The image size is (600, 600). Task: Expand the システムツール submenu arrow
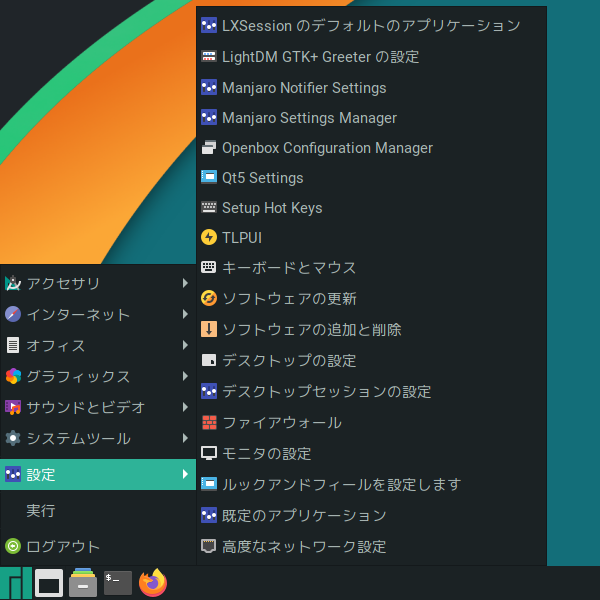click(185, 438)
